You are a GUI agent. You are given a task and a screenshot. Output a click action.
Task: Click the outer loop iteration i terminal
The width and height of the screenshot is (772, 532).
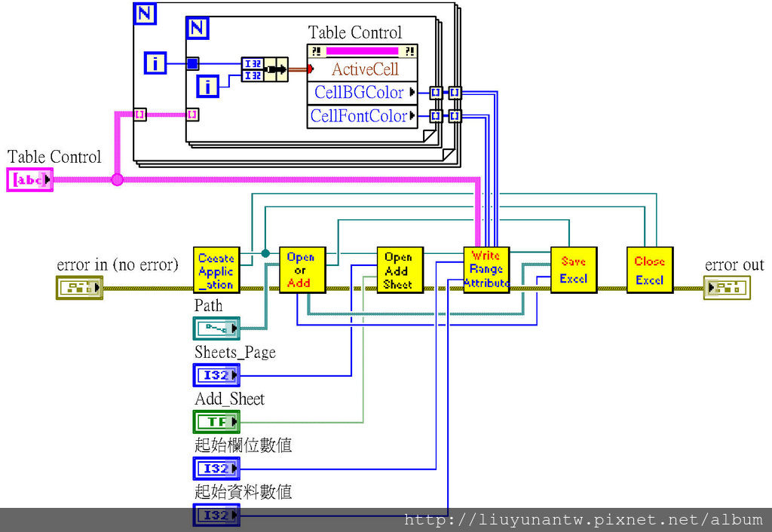(155, 63)
